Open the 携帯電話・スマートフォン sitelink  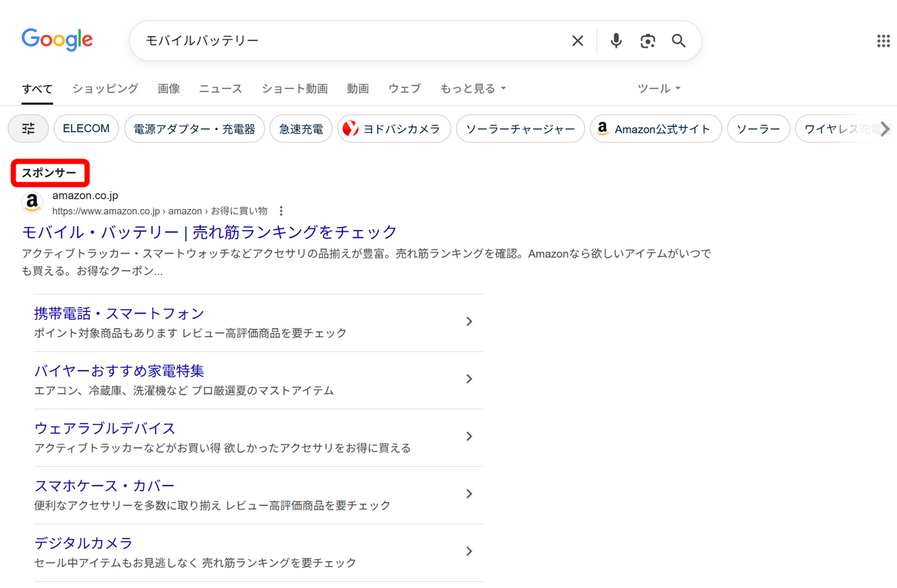tap(120, 314)
